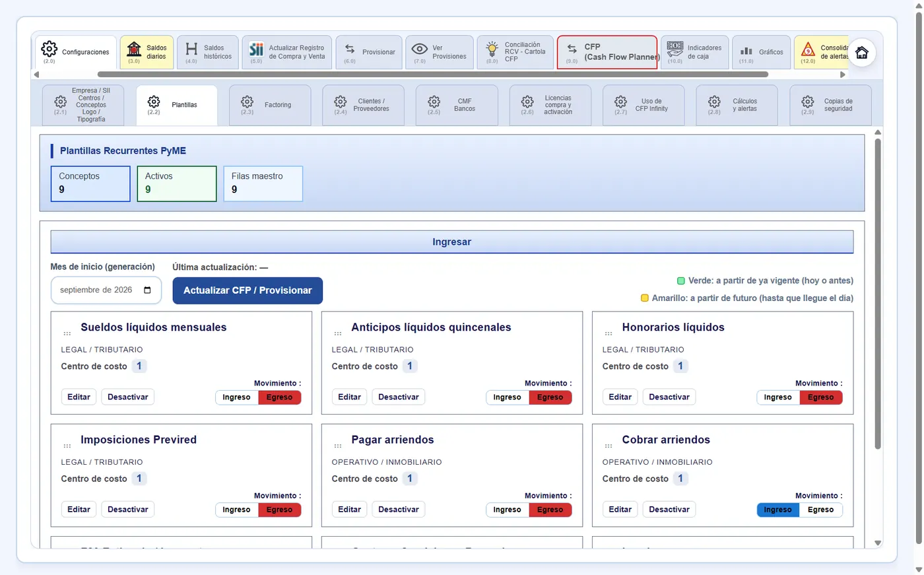Open Ver Provisiones eye icon
This screenshot has width=924, height=575.
(419, 50)
